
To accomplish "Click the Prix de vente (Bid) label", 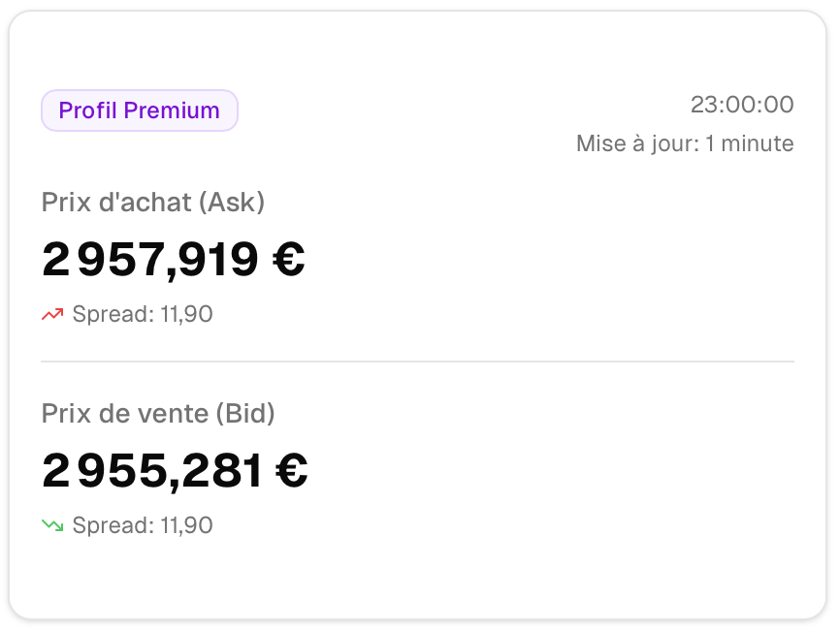I will [158, 414].
